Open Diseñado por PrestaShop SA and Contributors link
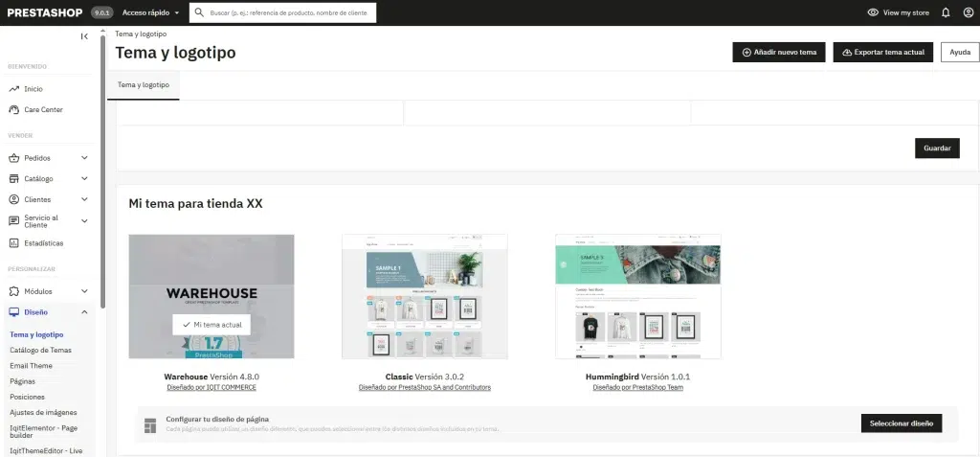 (424, 387)
